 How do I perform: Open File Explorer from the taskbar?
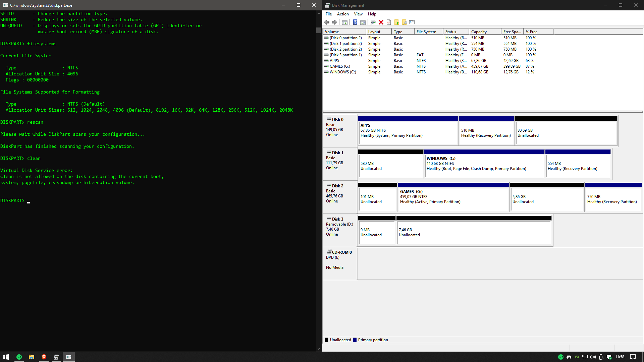[32, 357]
